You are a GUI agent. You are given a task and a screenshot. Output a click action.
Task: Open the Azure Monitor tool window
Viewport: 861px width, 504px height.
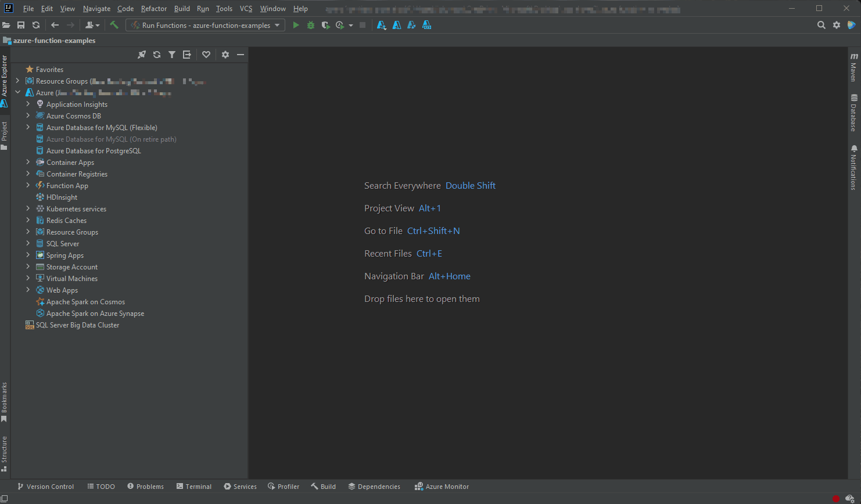point(442,486)
